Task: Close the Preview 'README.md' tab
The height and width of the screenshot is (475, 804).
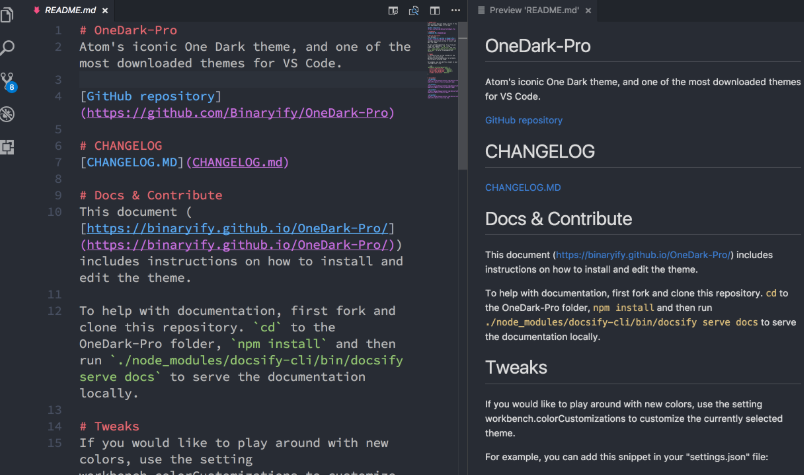Action: 588,10
